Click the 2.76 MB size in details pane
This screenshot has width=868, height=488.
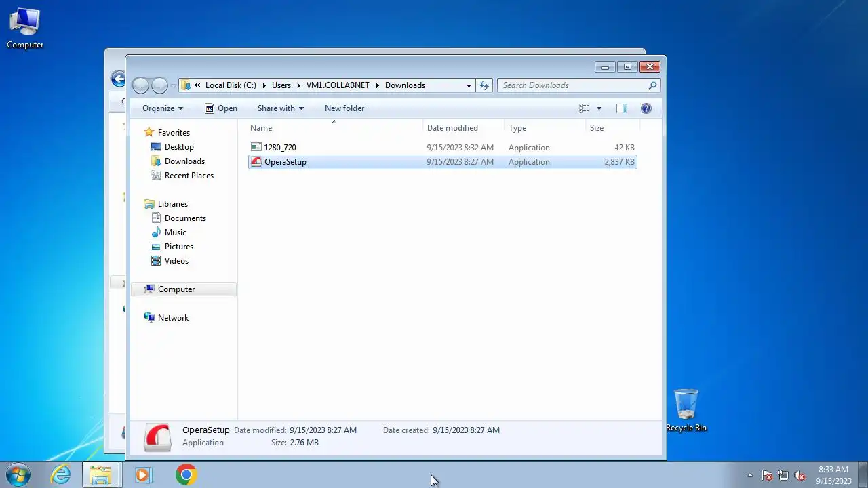point(304,443)
